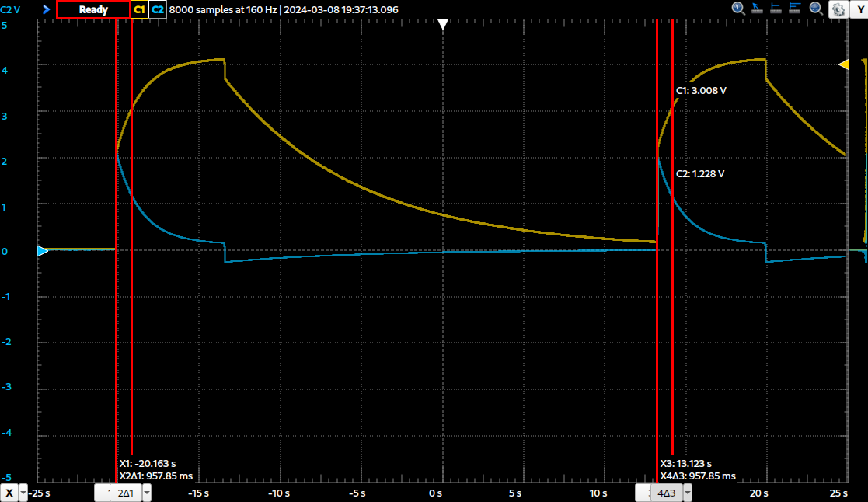Toggle the C1 channel button
Image resolution: width=868 pixels, height=502 pixels.
(x=140, y=9)
